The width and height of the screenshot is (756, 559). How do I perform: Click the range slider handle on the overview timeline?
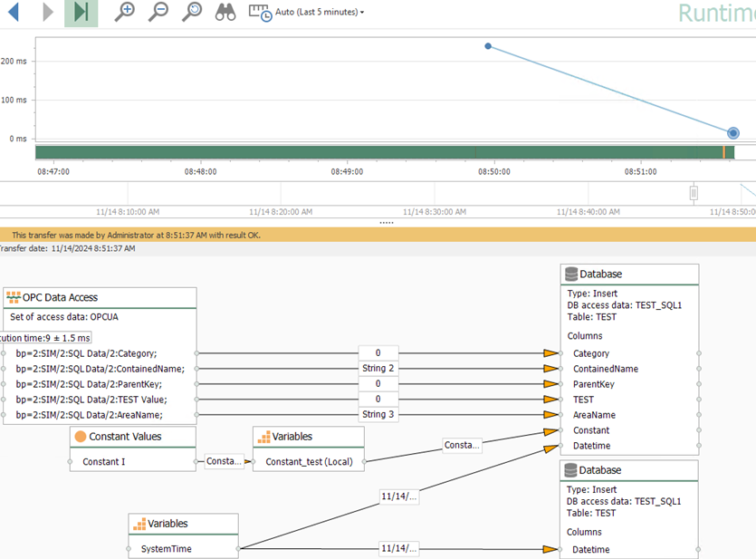tap(694, 192)
